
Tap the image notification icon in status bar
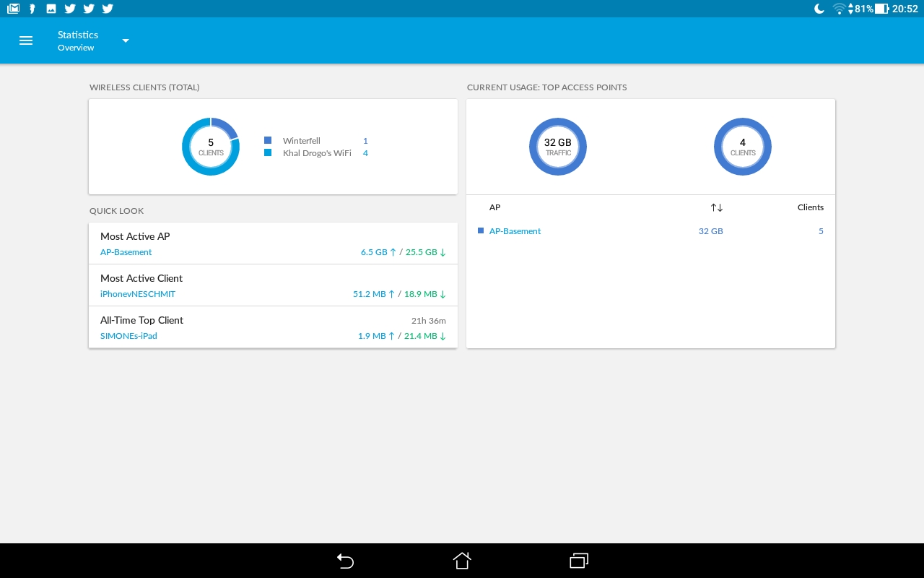pos(51,9)
